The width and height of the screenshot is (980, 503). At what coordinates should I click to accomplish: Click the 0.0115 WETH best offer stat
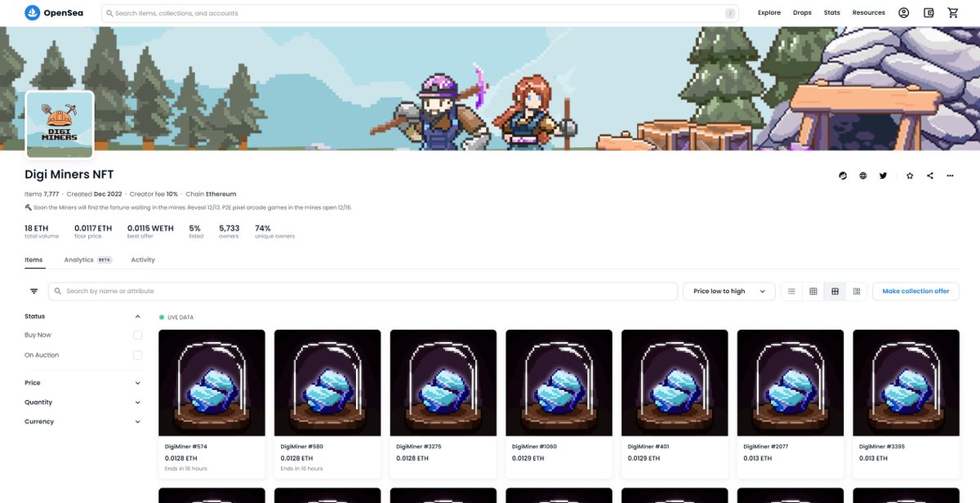click(150, 231)
